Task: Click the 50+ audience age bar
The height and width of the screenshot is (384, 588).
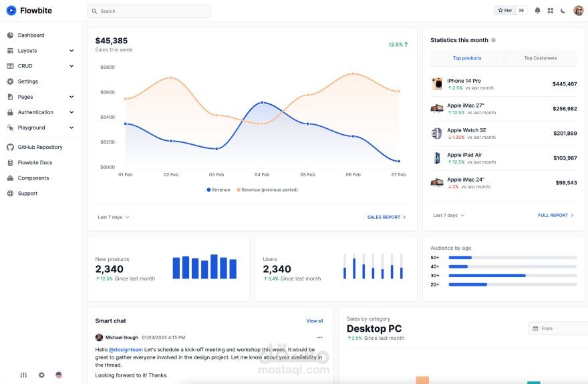Action: click(x=512, y=258)
